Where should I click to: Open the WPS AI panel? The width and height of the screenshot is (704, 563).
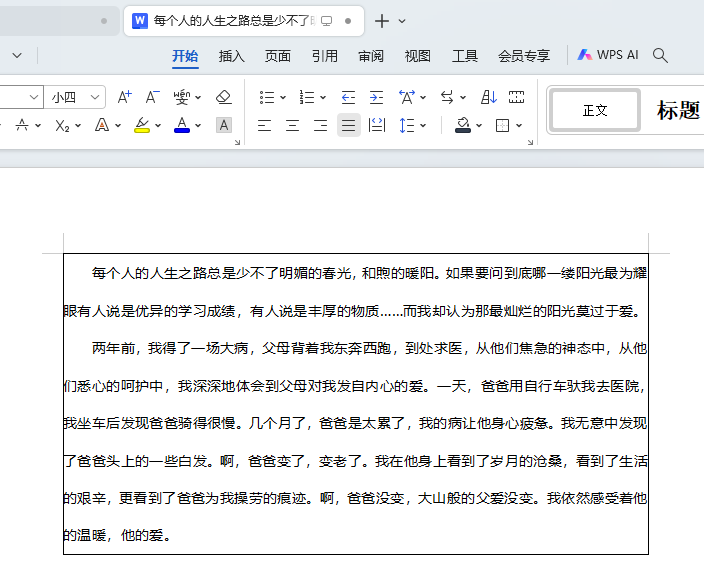click(607, 55)
